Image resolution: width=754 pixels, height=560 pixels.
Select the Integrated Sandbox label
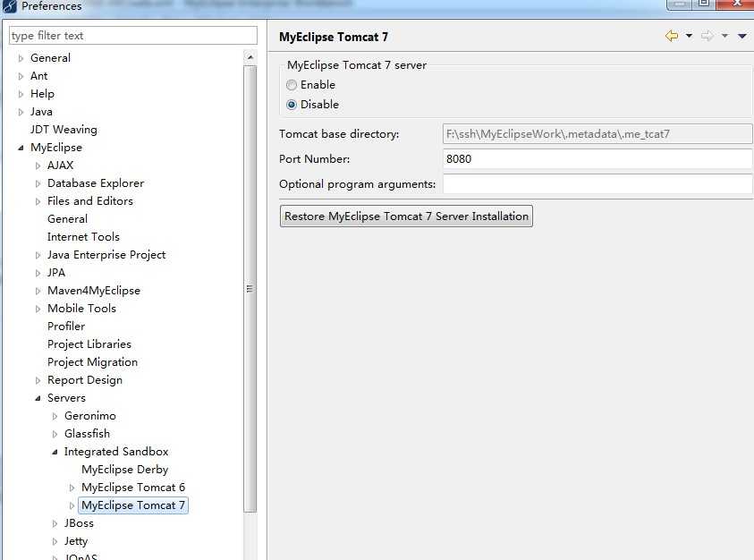tap(116, 451)
